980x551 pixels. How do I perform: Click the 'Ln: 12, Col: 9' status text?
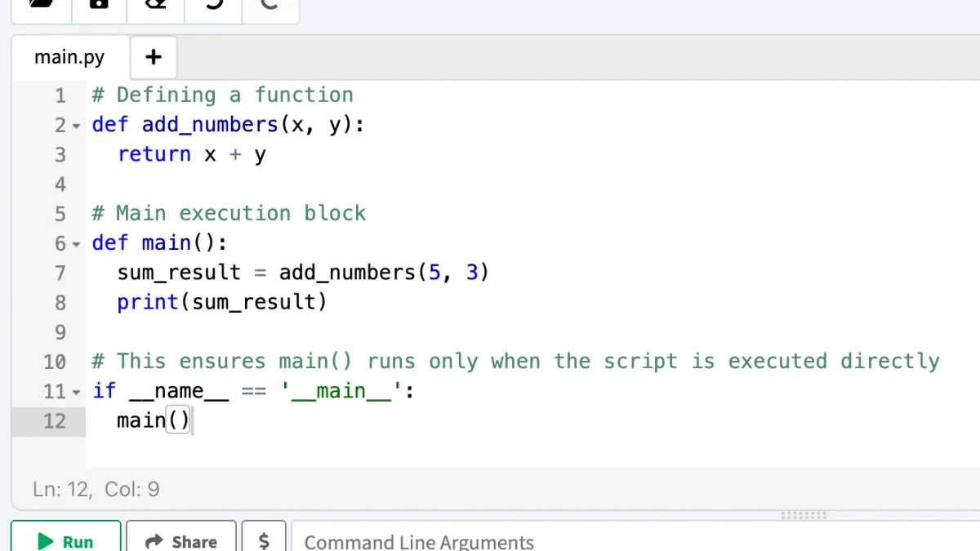tap(96, 490)
